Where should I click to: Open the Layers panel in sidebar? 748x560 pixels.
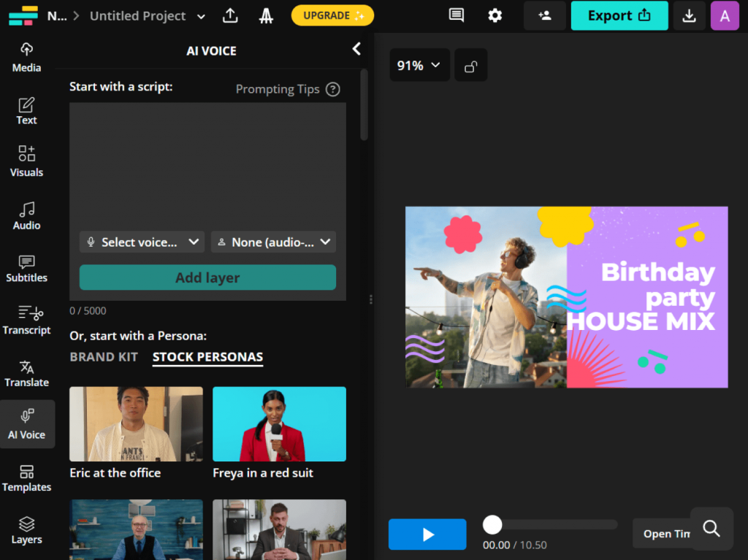point(26,530)
